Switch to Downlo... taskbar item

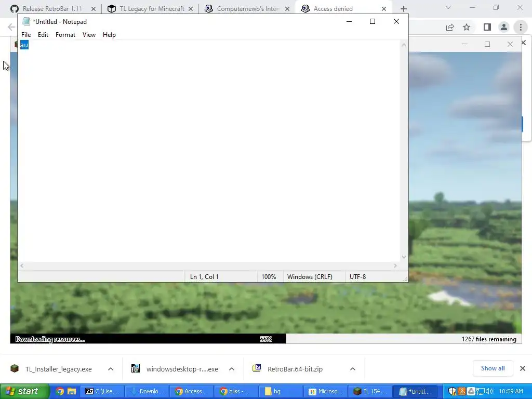[x=147, y=391]
